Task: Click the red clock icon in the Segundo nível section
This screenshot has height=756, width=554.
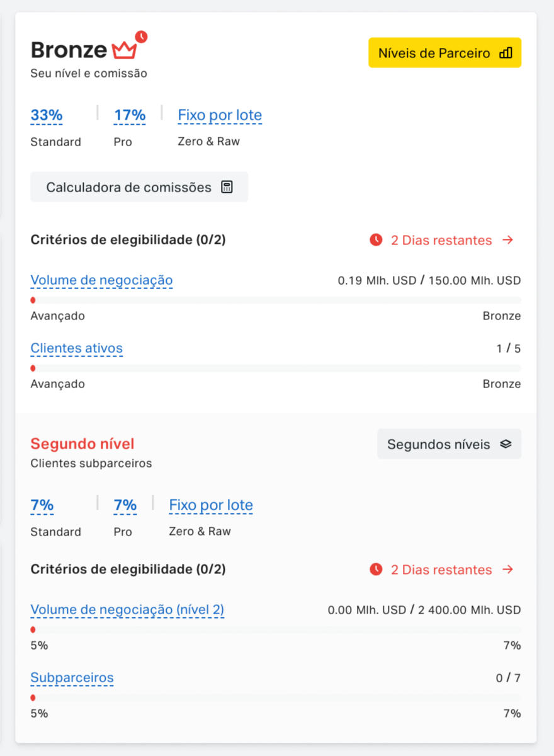Action: [376, 570]
